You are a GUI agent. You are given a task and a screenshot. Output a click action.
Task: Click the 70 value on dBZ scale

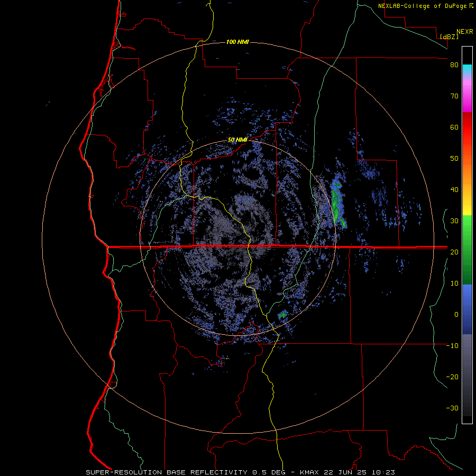point(454,96)
